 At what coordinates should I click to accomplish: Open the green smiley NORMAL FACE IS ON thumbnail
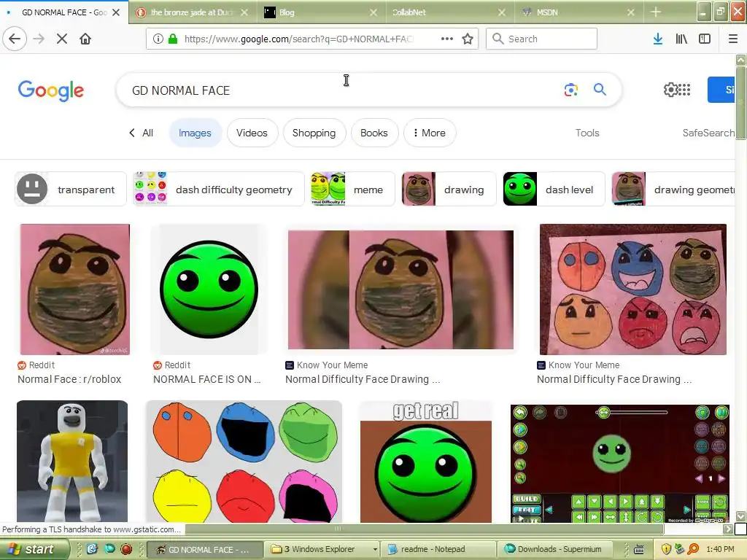209,289
